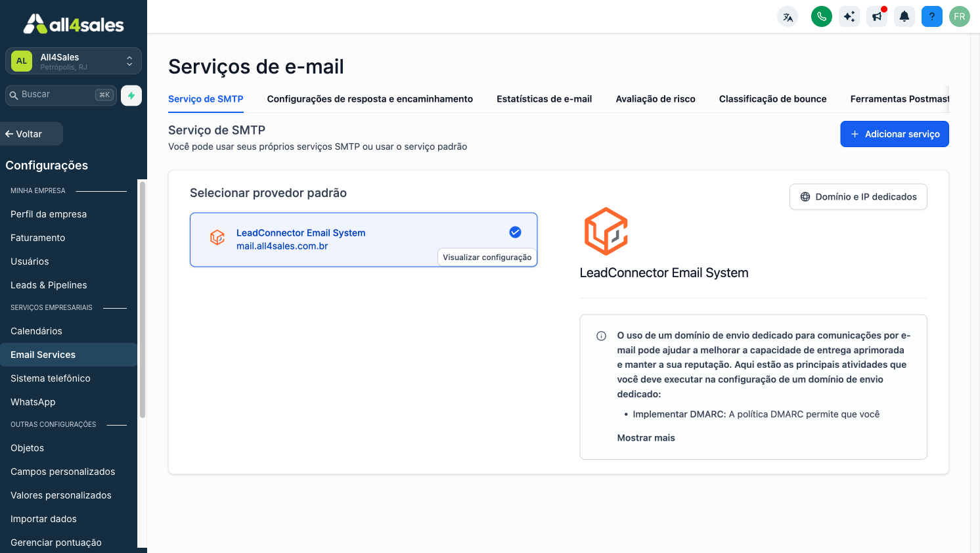Image resolution: width=980 pixels, height=553 pixels.
Task: Open Avaliação de risco tab
Action: pyautogui.click(x=656, y=99)
